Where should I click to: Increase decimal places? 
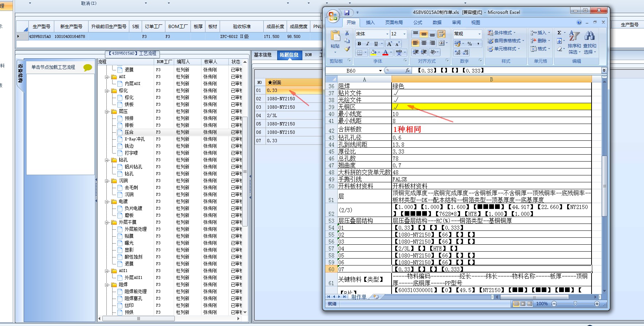[458, 53]
